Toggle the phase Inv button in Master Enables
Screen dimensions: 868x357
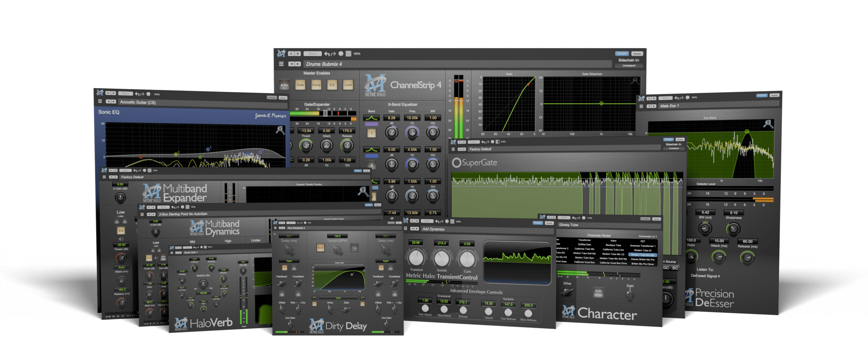point(284,85)
